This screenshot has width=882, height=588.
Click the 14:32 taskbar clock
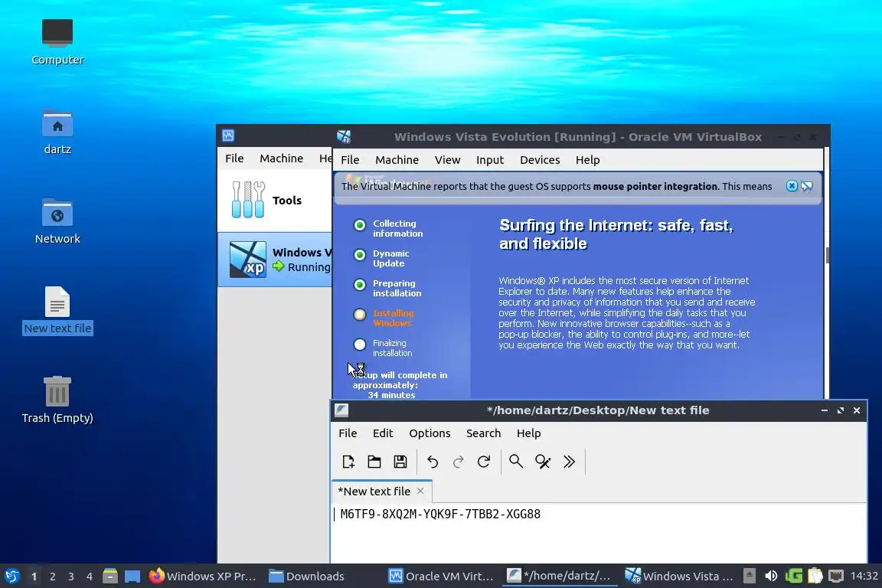[x=864, y=577]
